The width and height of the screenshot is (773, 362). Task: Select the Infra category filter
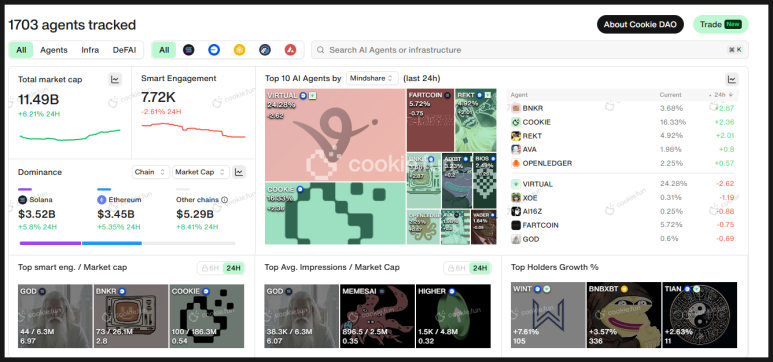click(x=90, y=50)
